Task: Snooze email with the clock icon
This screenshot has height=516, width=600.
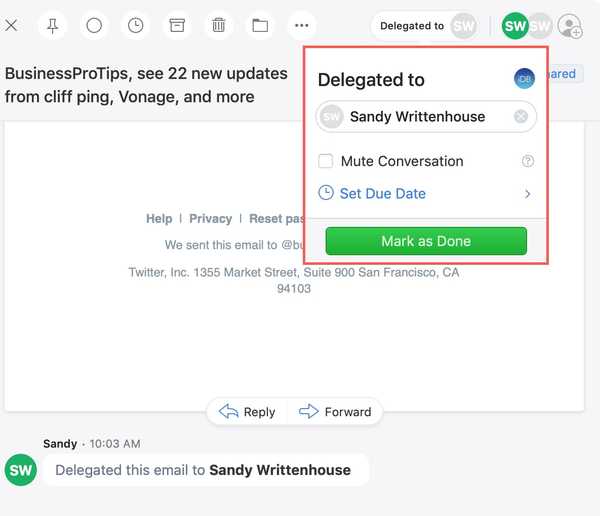Action: click(x=135, y=26)
